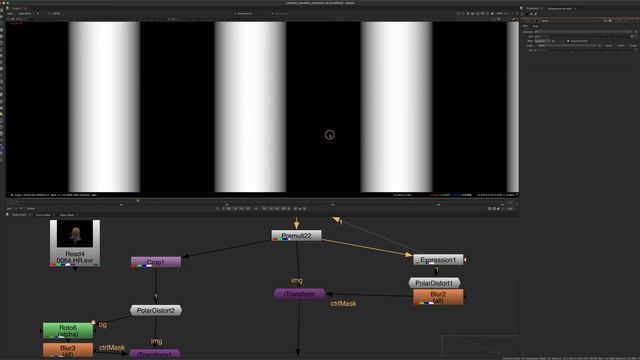
Task: Select the Blur2 node
Action: click(438, 297)
